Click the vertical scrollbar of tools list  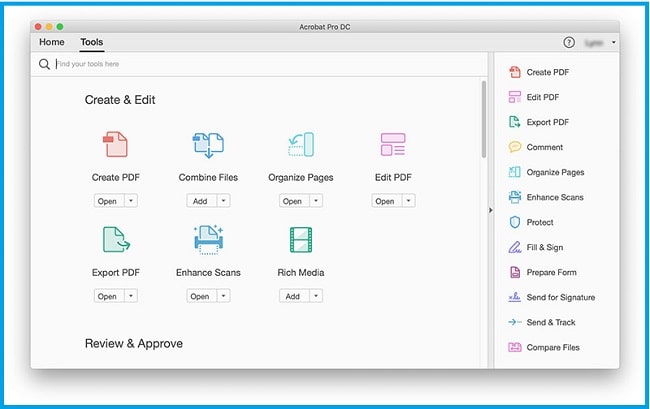(484, 119)
